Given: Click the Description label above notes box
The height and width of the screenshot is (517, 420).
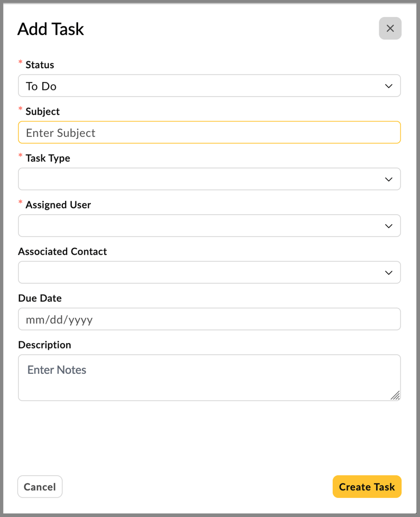Looking at the screenshot, I should 44,345.
